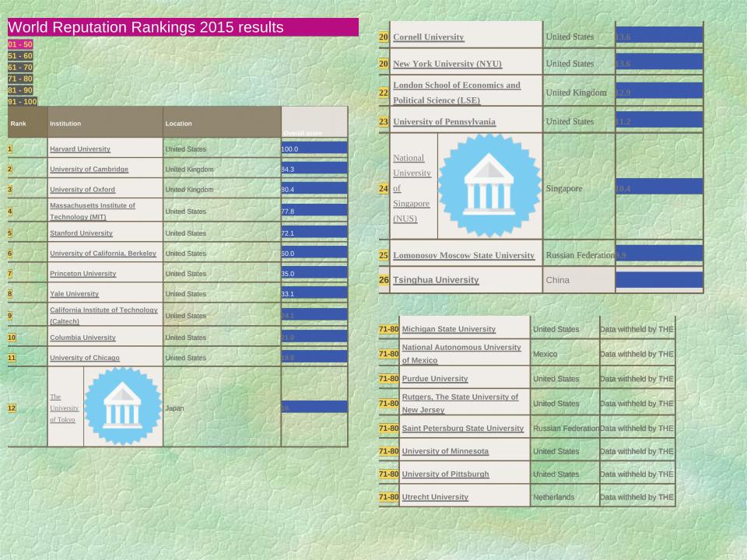Open London School of Economics link
The width and height of the screenshot is (747, 560).
(457, 93)
